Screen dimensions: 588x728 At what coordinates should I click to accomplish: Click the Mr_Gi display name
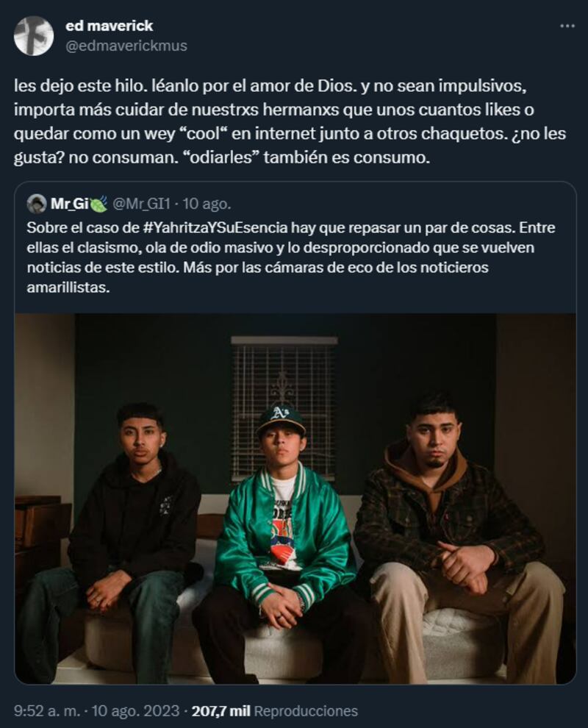point(70,204)
